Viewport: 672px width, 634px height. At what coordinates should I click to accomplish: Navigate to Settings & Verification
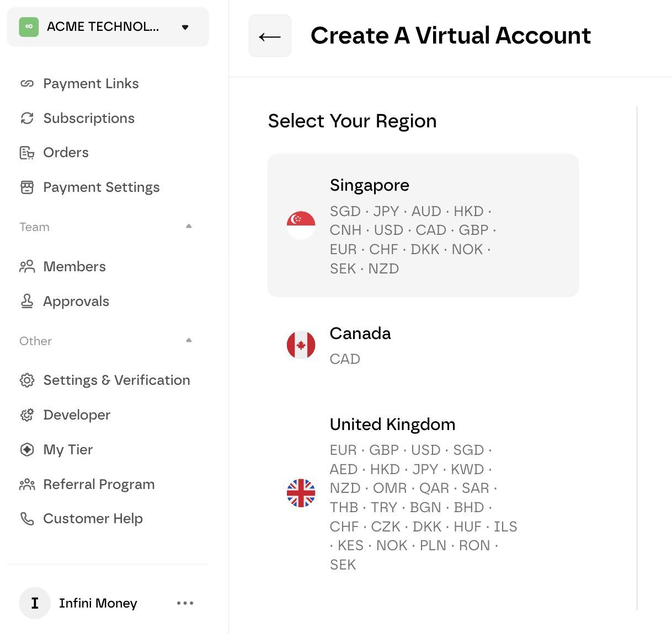click(x=116, y=380)
